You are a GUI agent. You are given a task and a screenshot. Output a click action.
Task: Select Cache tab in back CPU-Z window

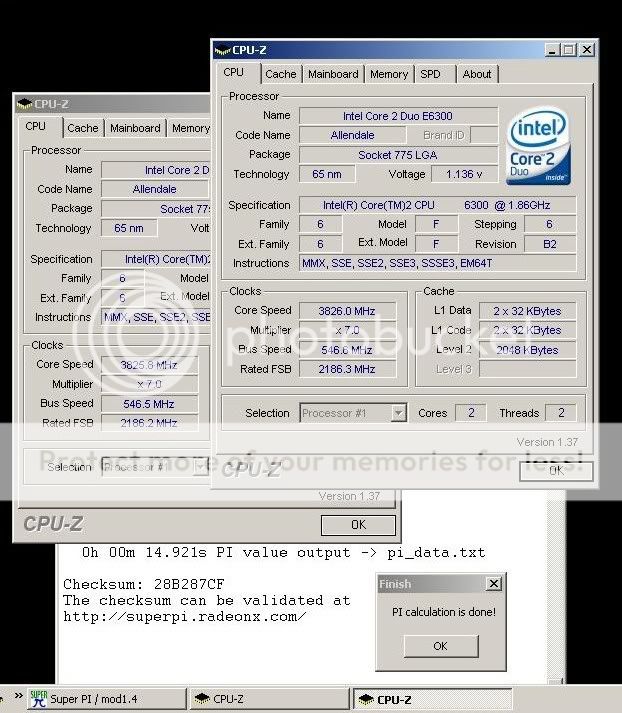[83, 128]
